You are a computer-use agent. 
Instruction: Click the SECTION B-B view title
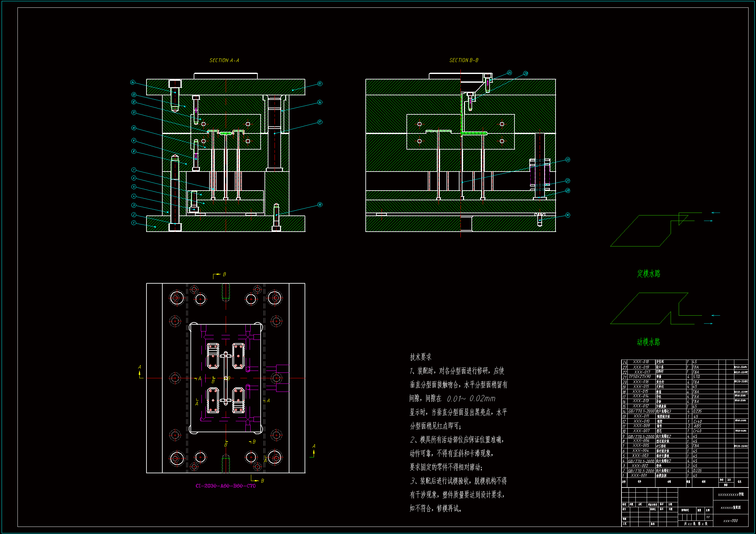click(x=464, y=60)
